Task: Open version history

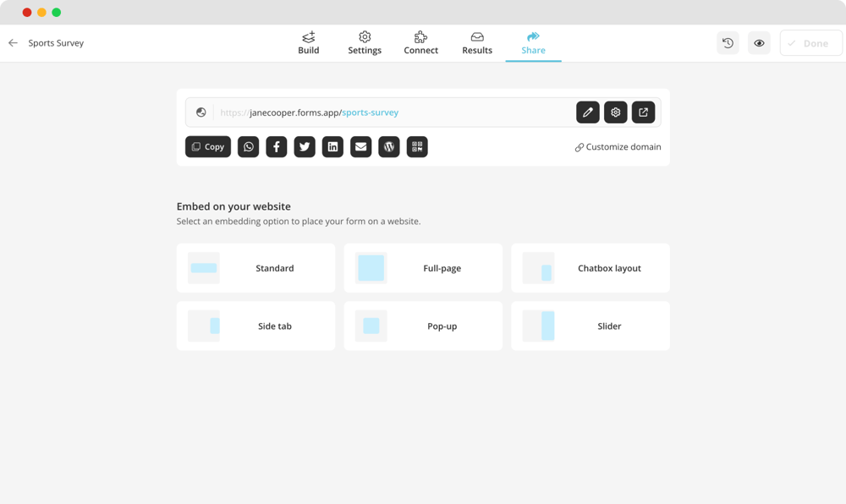Action: tap(728, 42)
